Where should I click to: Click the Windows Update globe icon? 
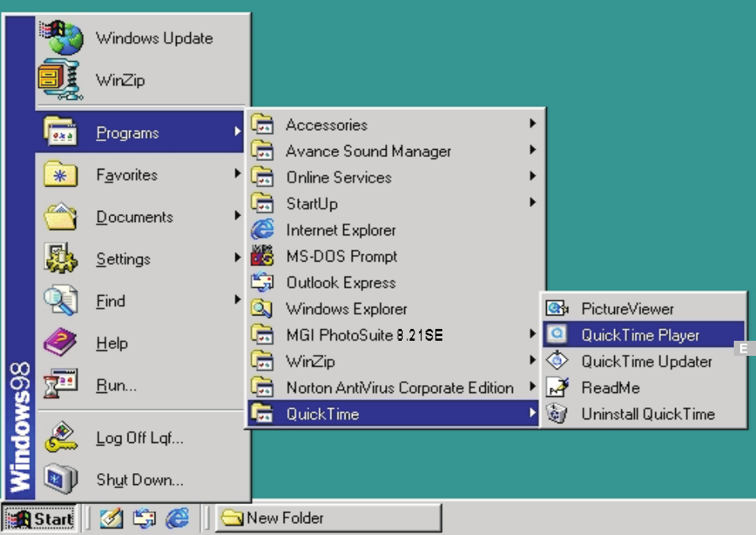click(x=62, y=37)
